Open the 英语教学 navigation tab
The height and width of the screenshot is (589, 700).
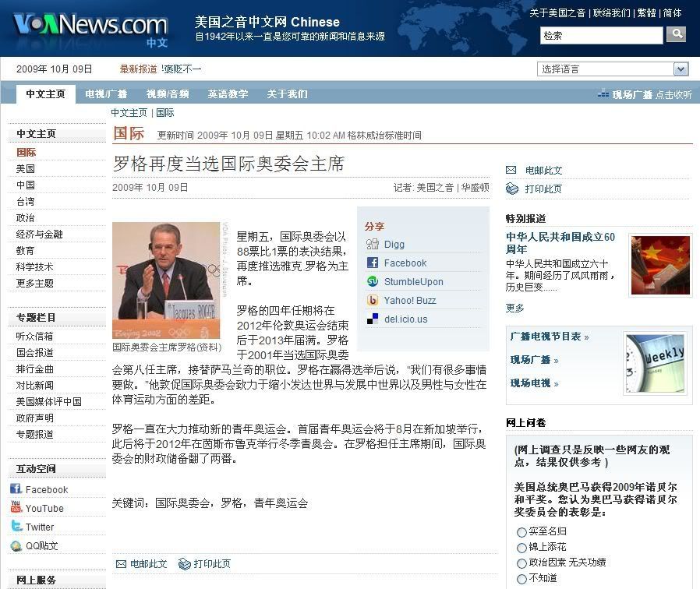point(228,94)
